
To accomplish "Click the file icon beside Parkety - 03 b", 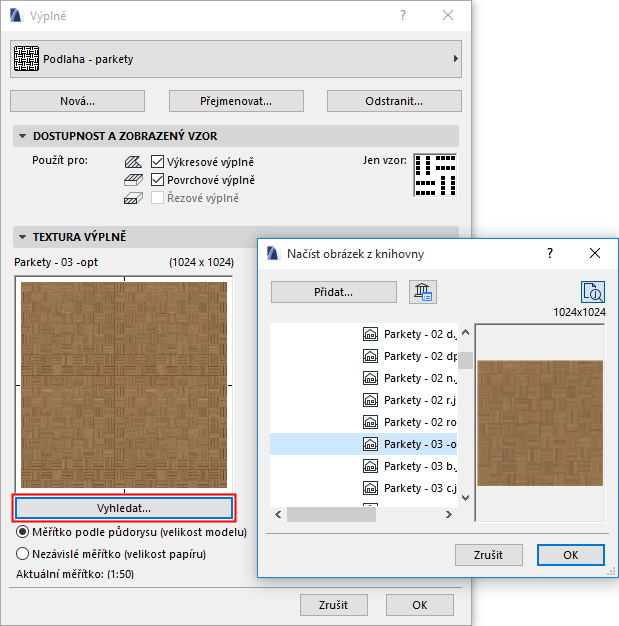I will pyautogui.click(x=370, y=466).
